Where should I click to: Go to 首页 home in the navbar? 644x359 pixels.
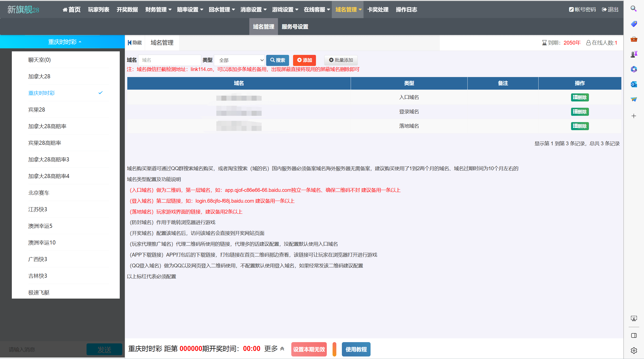coord(71,10)
